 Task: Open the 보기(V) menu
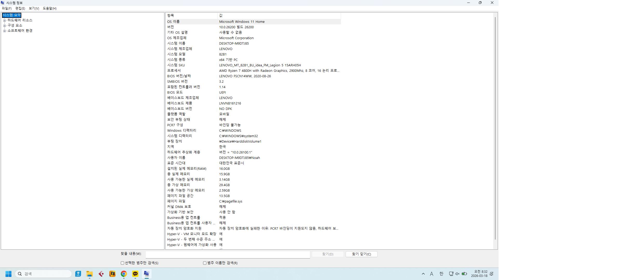point(34,8)
